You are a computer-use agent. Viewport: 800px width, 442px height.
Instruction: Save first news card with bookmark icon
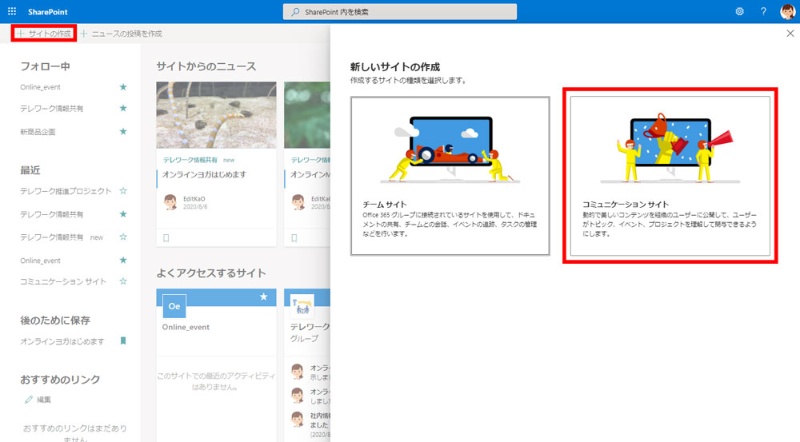(x=166, y=238)
